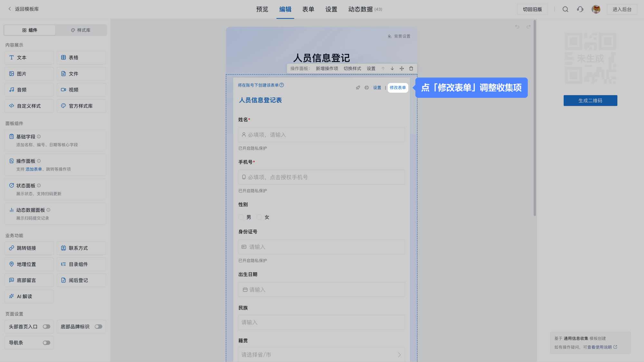Click the printer icon on the form card
This screenshot has width=644, height=362.
(x=367, y=88)
